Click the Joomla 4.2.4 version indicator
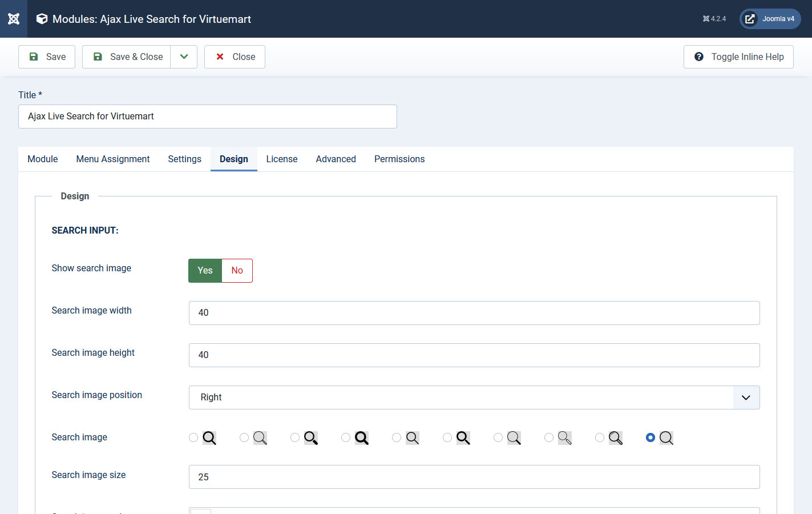 click(714, 19)
